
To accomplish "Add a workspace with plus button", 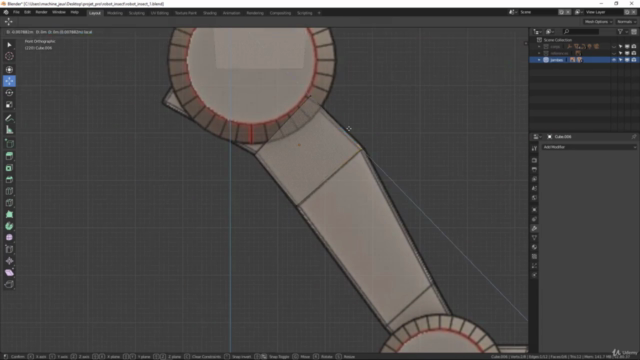I will click(x=319, y=13).
